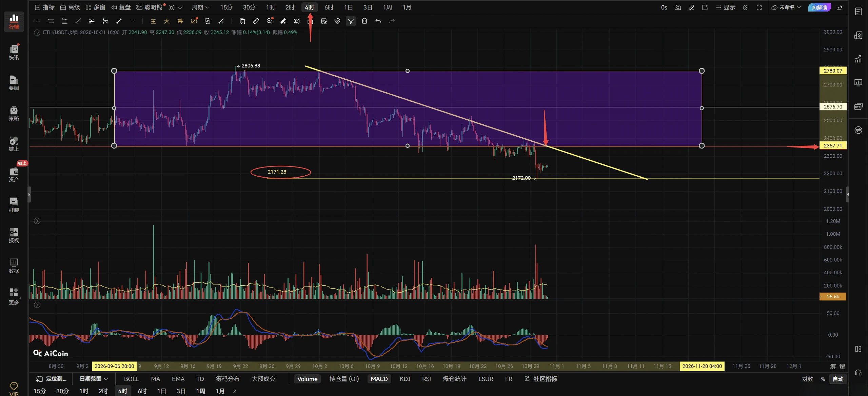Take a chart screenshot with camera icon
This screenshot has width=868, height=396.
(678, 7)
